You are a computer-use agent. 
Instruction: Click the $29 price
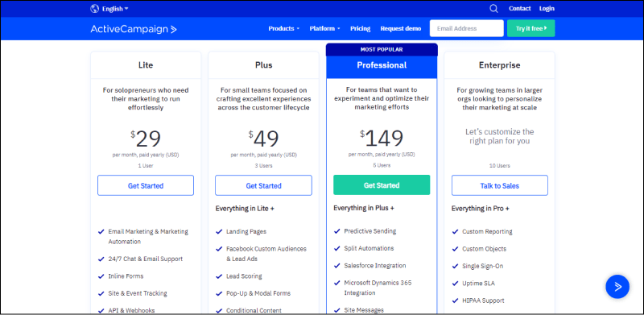(146, 139)
